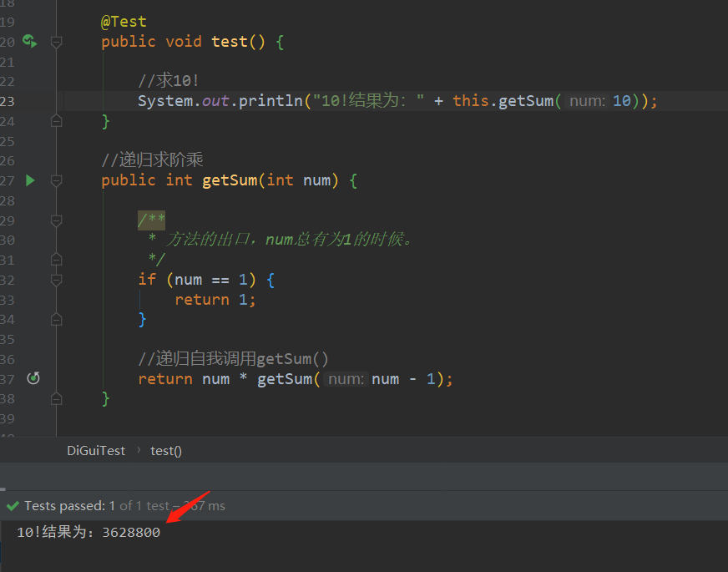Viewport: 728px width, 572px height.
Task: Click the num: parameter hint in println line
Action: [x=587, y=101]
